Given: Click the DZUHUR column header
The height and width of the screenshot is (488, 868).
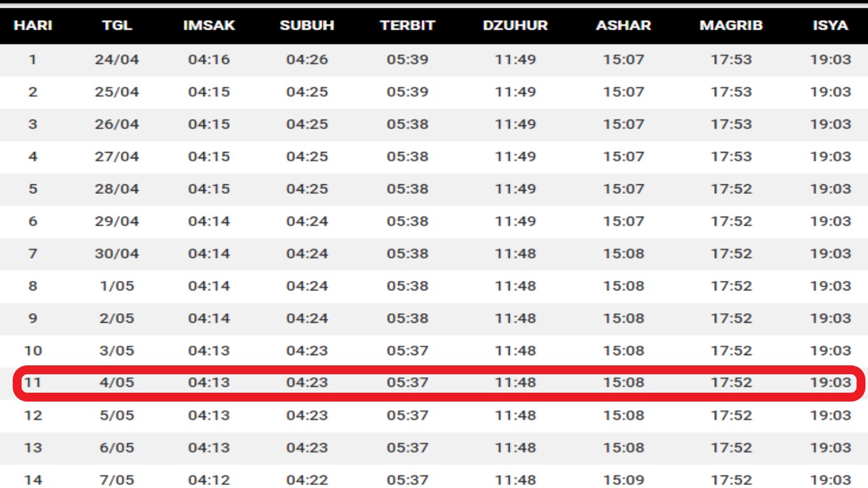Looking at the screenshot, I should point(515,25).
